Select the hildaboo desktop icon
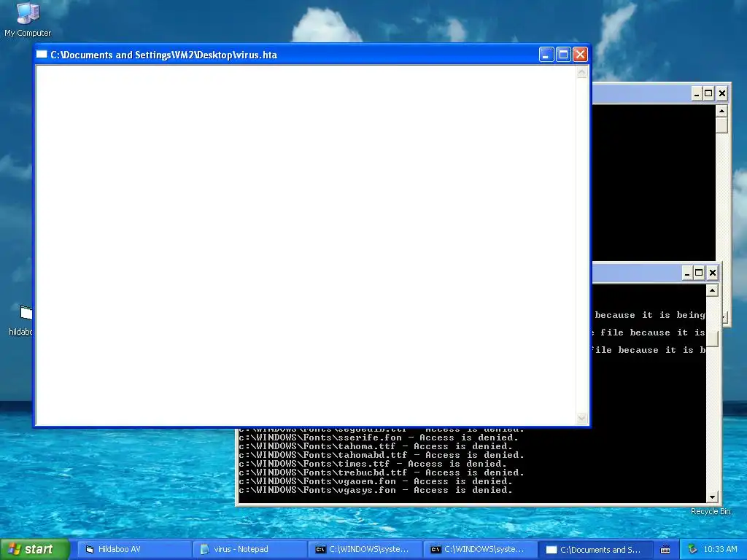 point(21,320)
